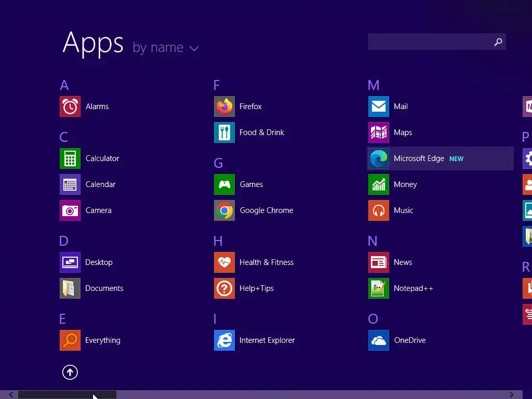Click the horizontal scrollbar thumb

coord(67,395)
